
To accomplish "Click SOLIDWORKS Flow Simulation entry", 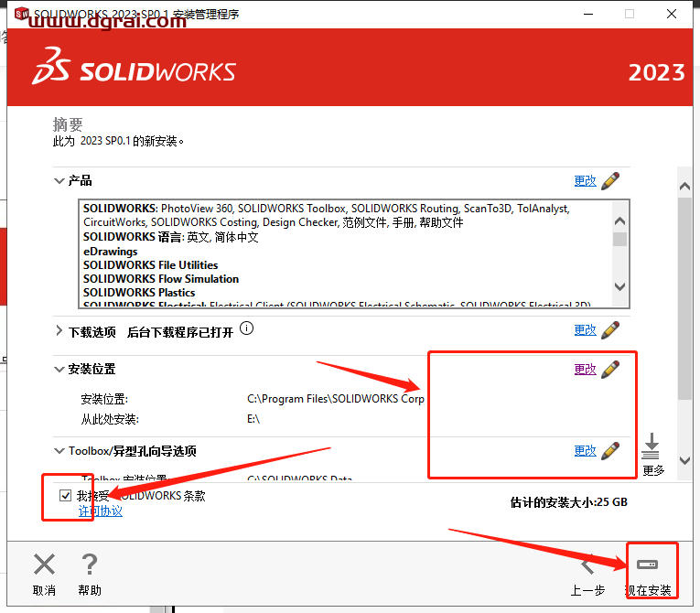I will coord(161,279).
